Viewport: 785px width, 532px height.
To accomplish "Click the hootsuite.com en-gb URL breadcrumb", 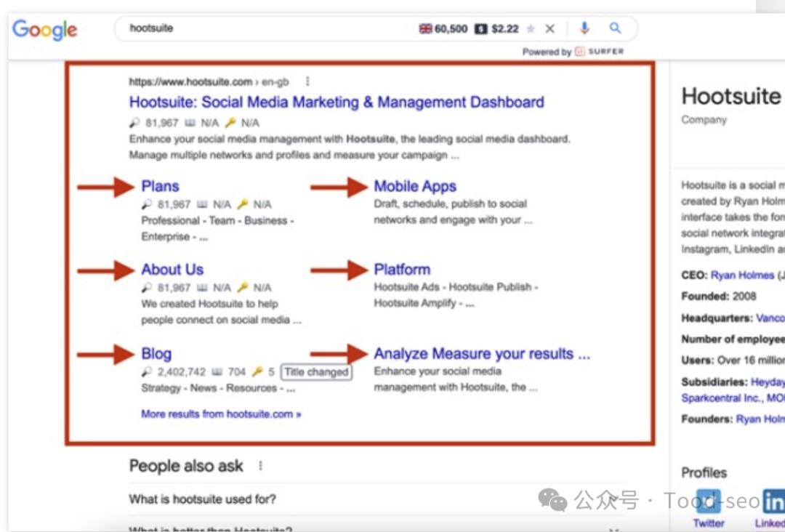I will (209, 81).
